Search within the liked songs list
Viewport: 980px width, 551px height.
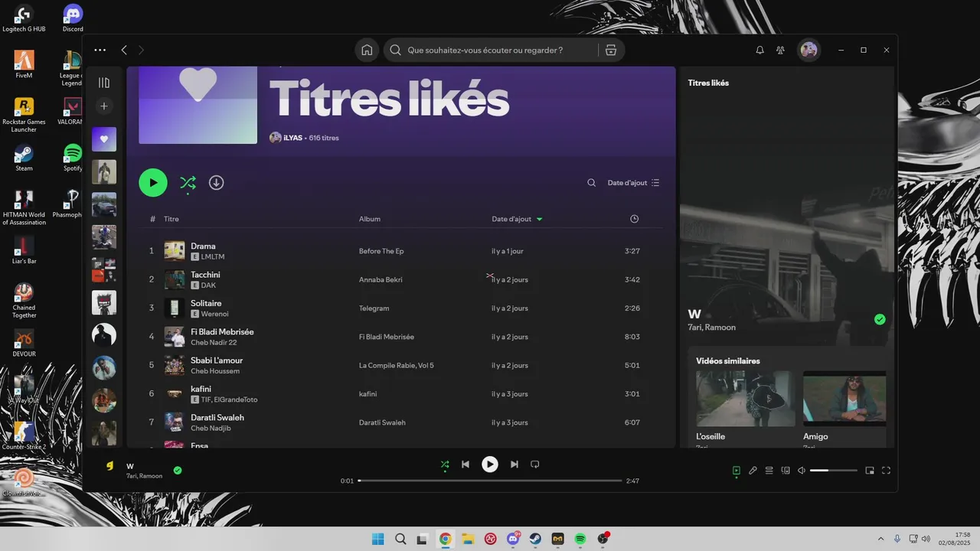(591, 183)
